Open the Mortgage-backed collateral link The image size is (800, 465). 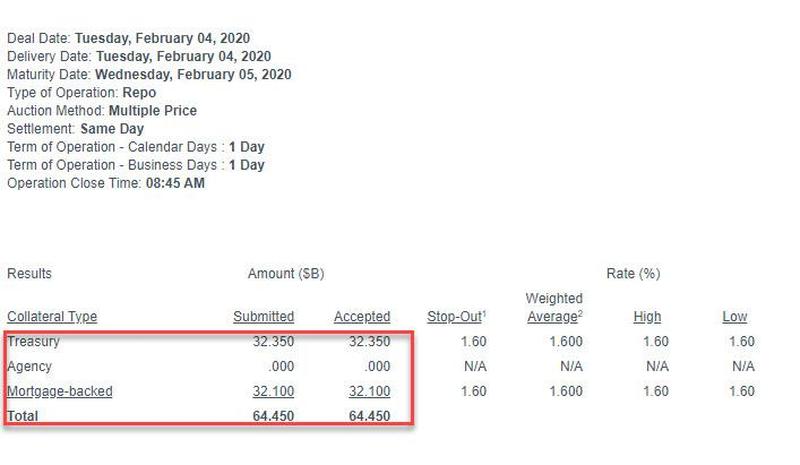tap(60, 391)
